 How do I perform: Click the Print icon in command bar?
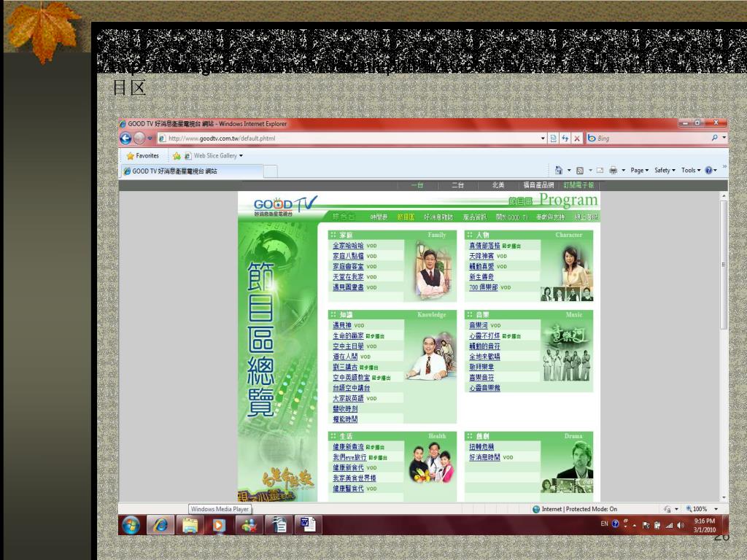point(613,170)
